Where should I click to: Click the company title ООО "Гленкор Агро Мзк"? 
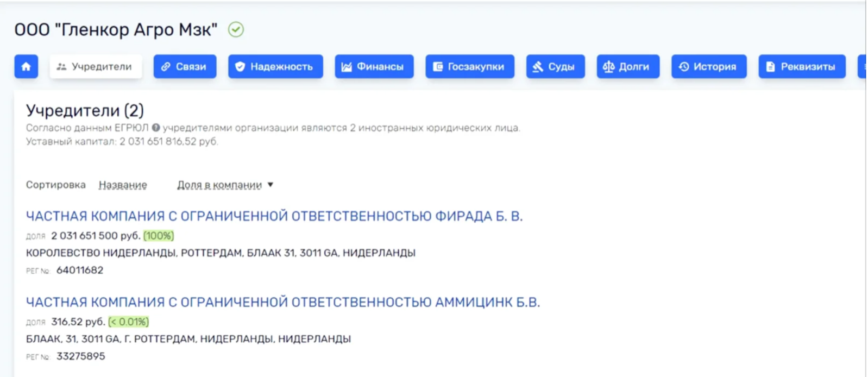[x=116, y=29]
